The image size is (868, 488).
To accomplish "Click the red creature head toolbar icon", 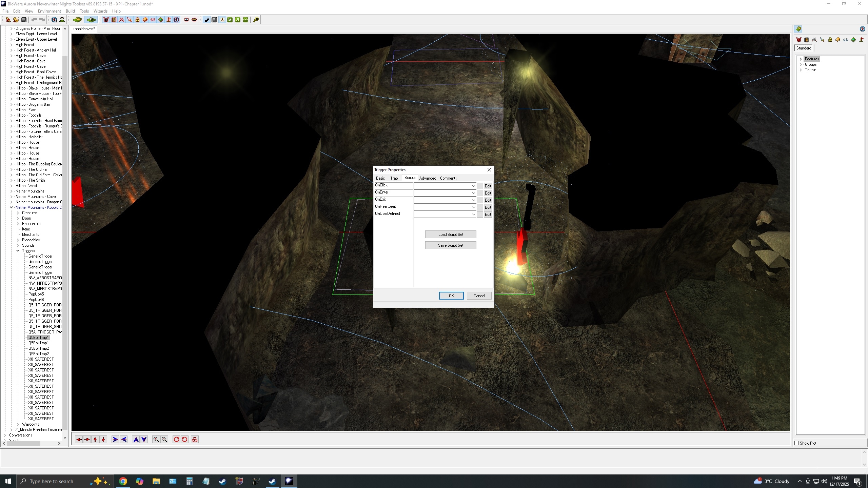I will [106, 20].
